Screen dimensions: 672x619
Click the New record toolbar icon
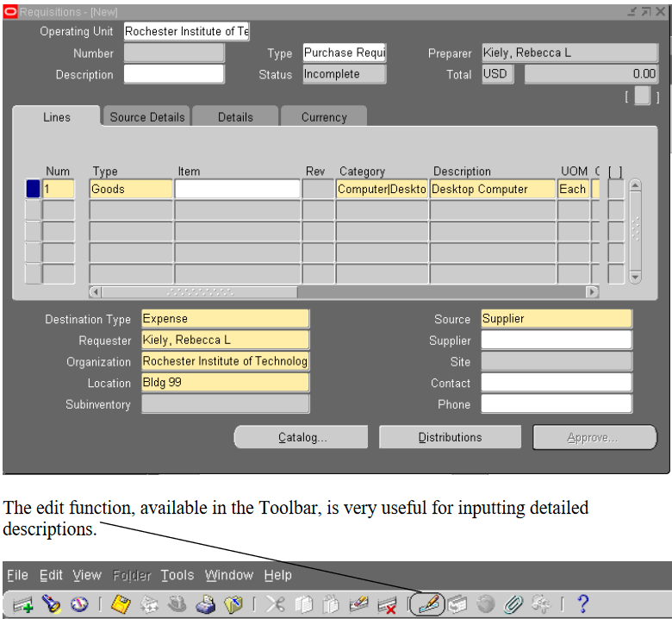(22, 604)
